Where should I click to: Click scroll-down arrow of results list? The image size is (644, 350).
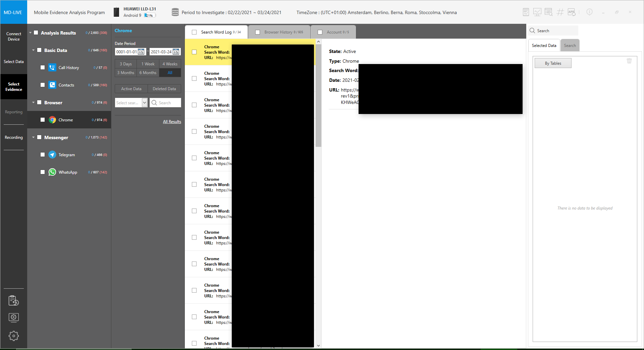(318, 345)
